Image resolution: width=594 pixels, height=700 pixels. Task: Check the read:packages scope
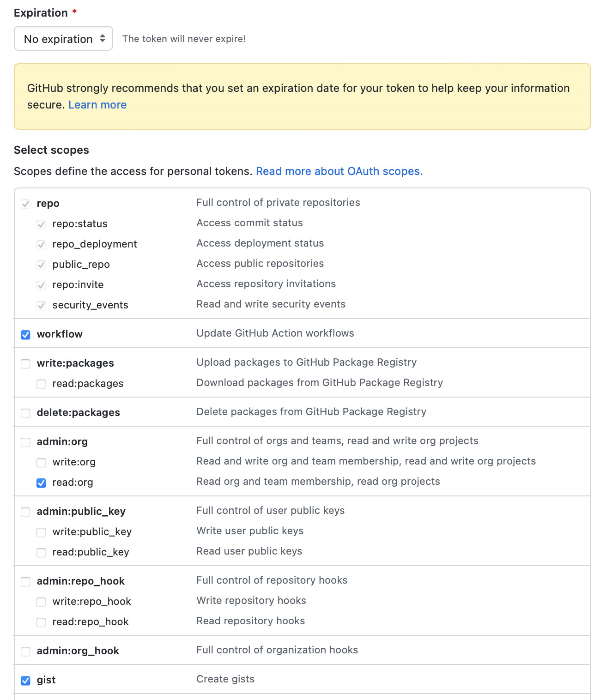coord(42,384)
